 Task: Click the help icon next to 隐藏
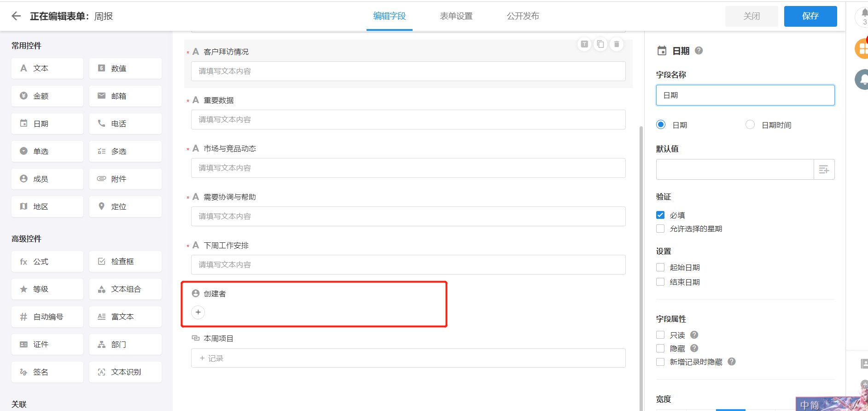[694, 348]
